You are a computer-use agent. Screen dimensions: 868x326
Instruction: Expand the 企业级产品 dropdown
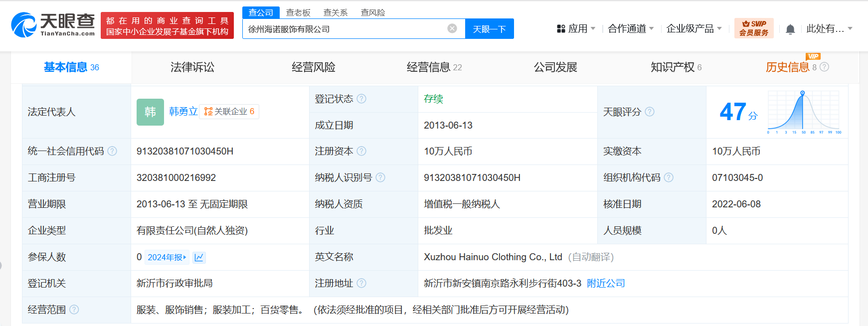coord(694,28)
